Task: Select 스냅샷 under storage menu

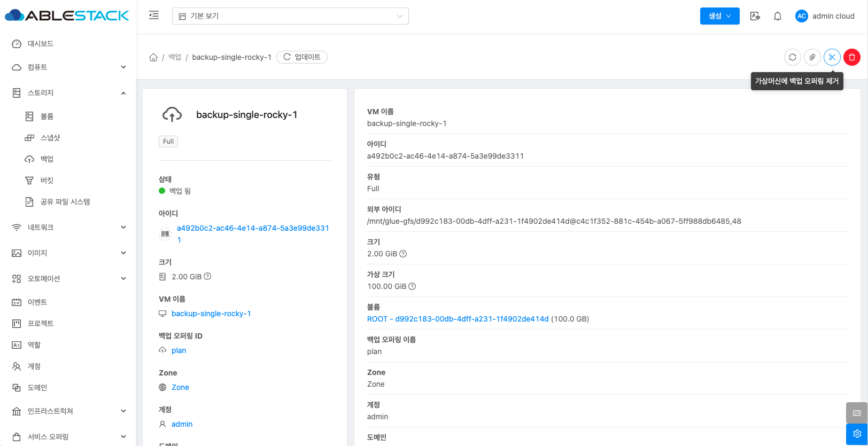Action: pos(50,138)
